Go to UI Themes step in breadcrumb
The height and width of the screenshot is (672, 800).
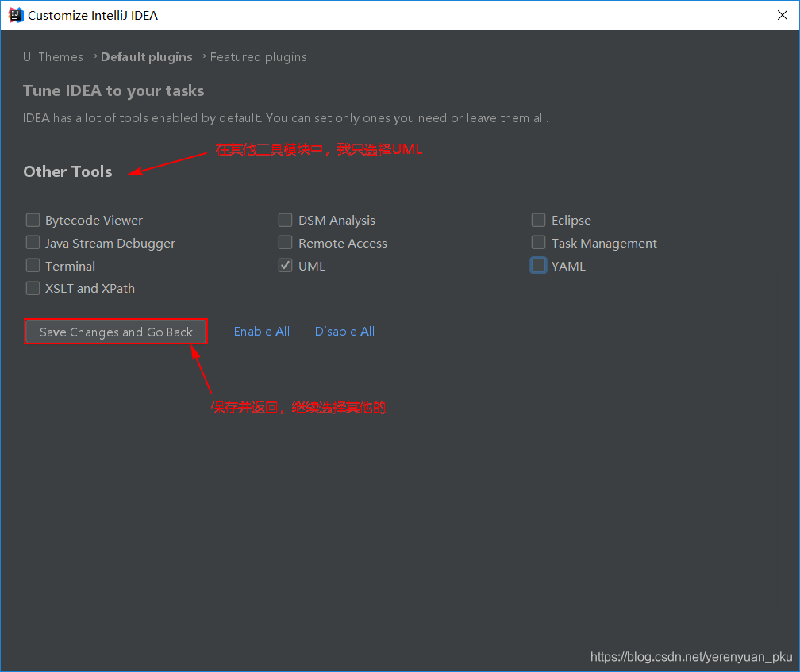pos(53,56)
